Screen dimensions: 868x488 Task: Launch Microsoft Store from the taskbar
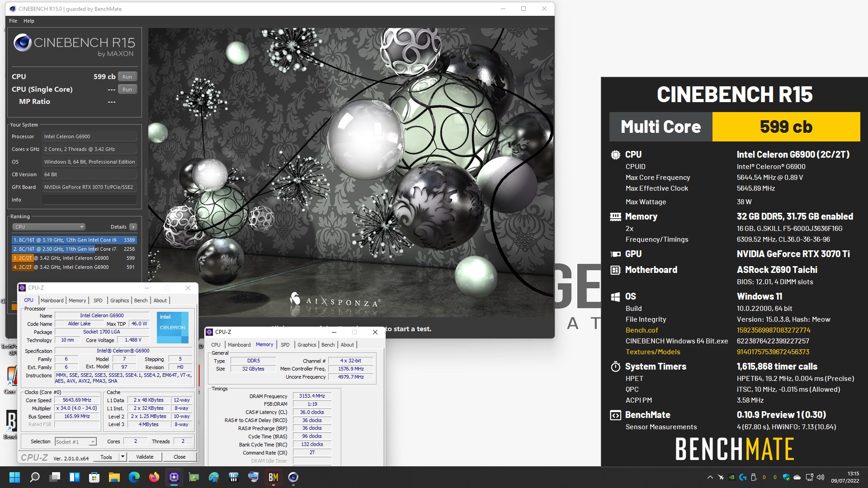click(94, 477)
